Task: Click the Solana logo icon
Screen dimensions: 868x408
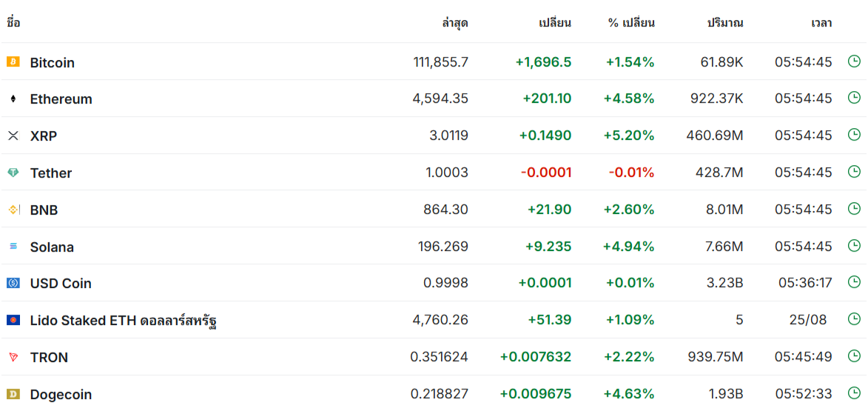Action: point(13,247)
